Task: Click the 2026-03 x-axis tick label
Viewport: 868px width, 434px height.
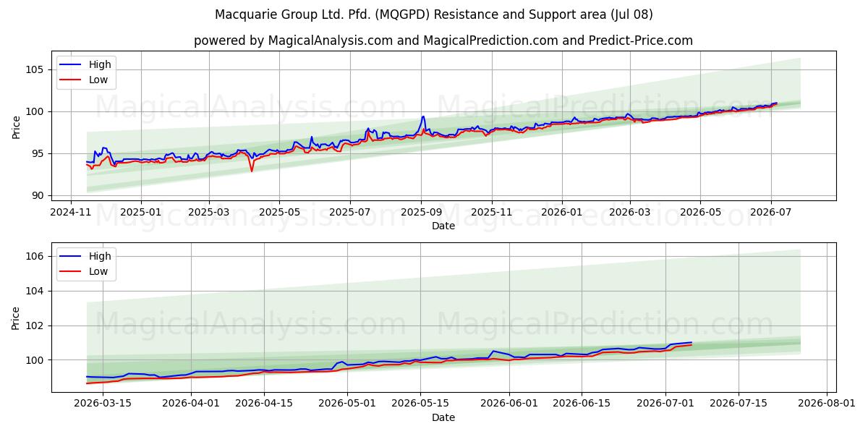Action: [x=630, y=212]
